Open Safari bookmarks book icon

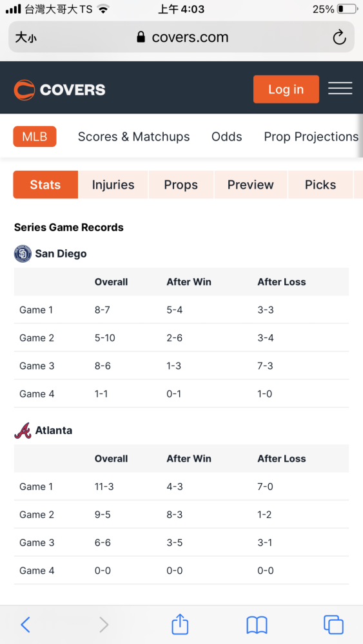pyautogui.click(x=257, y=625)
